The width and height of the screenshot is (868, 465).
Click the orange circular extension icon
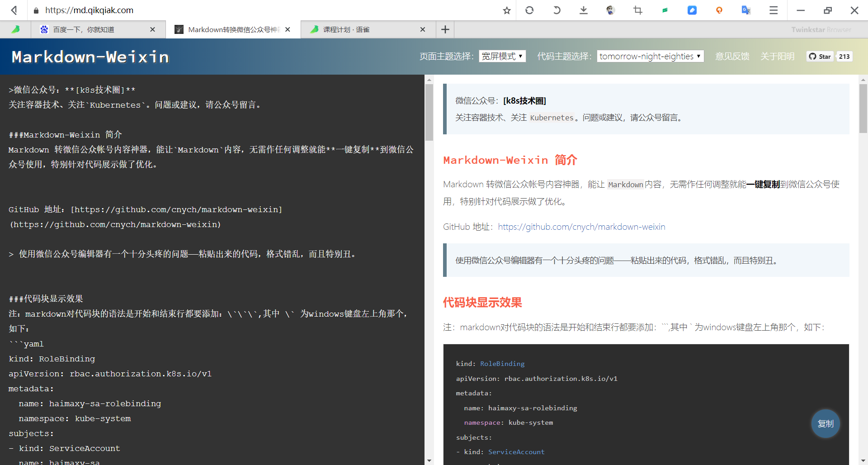coord(719,10)
